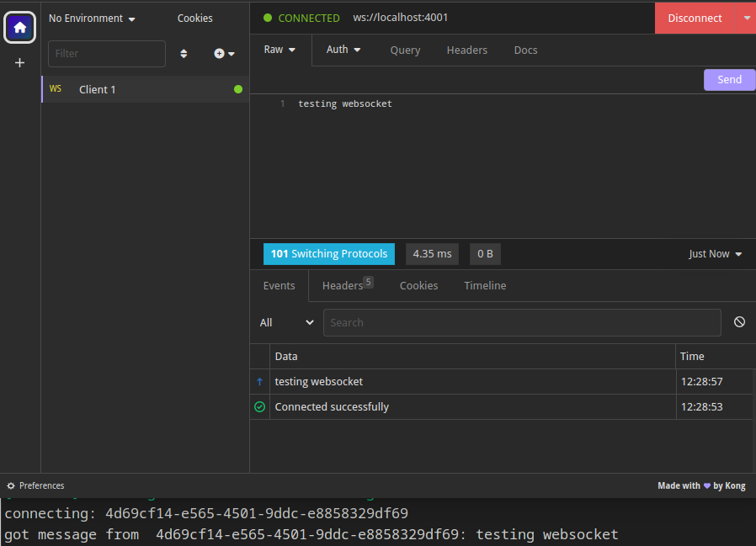756x546 pixels.
Task: Open the Raw message format dropdown
Action: pyautogui.click(x=280, y=50)
